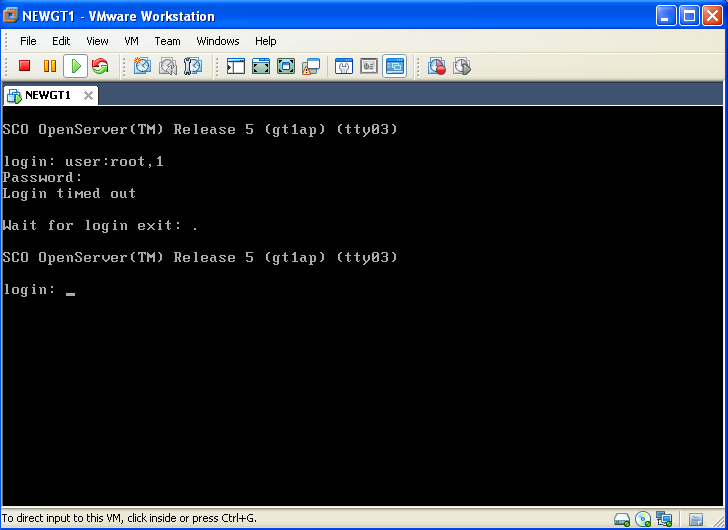The height and width of the screenshot is (530, 728).
Task: Show the appliance view icon
Action: (x=369, y=66)
